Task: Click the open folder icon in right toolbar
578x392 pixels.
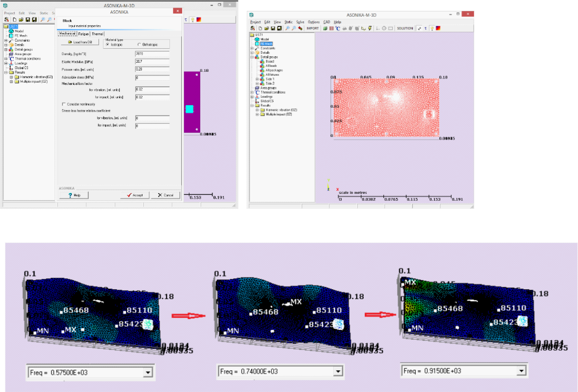Action: [x=266, y=28]
